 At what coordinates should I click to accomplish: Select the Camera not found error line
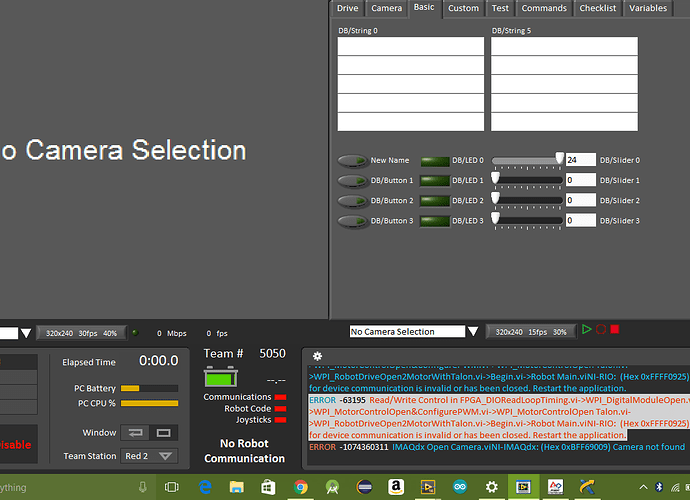[x=497, y=447]
